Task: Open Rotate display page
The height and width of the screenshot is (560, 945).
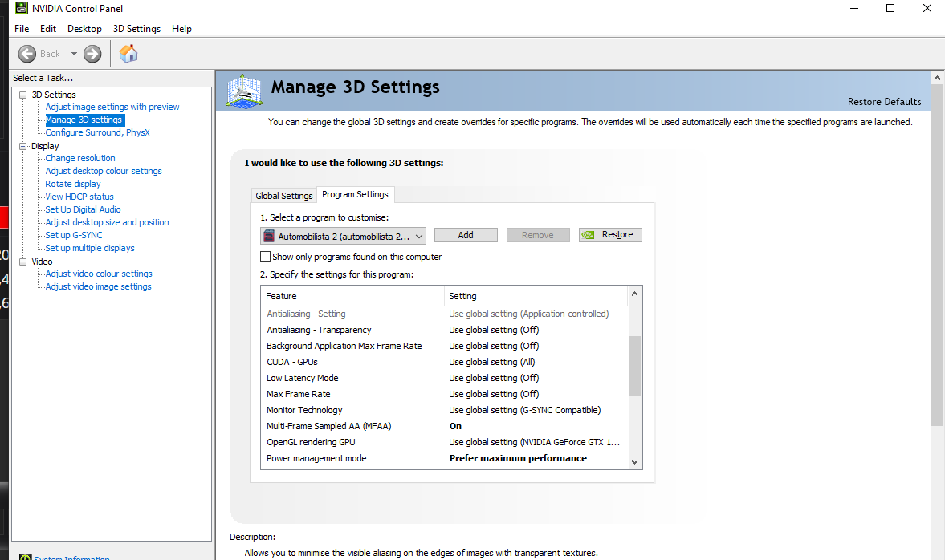Action: pyautogui.click(x=73, y=184)
